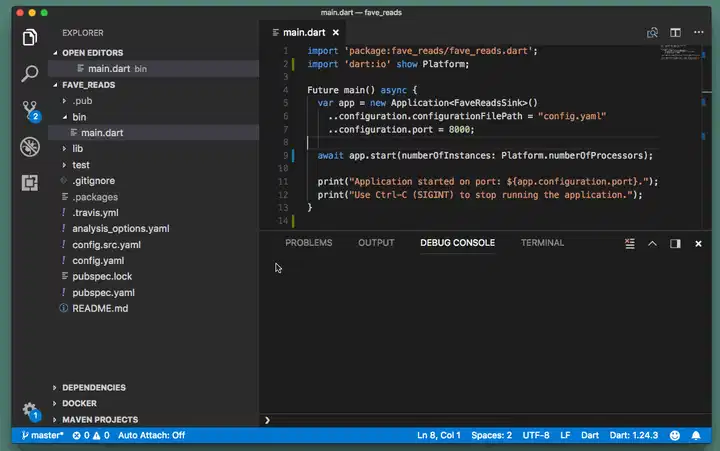The image size is (720, 451).
Task: Click the code minimap preview
Action: coord(681,52)
